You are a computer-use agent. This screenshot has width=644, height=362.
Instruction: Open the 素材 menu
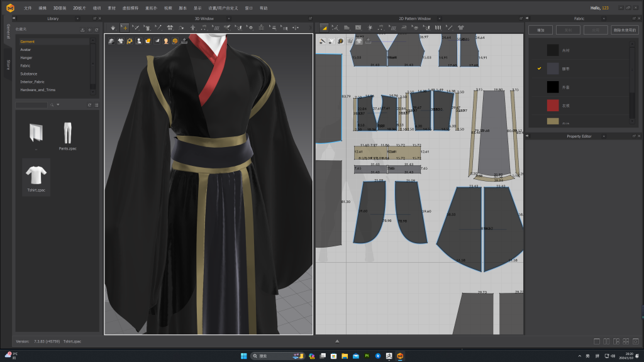pyautogui.click(x=111, y=8)
